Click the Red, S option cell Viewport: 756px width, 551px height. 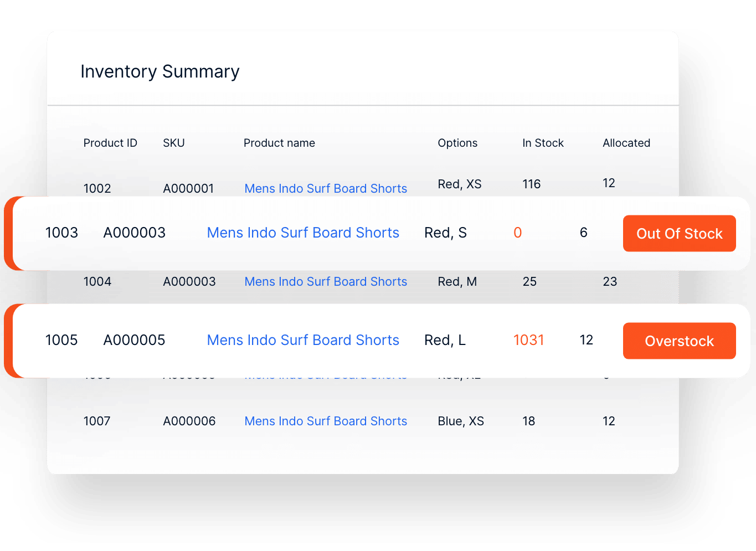pos(446,233)
